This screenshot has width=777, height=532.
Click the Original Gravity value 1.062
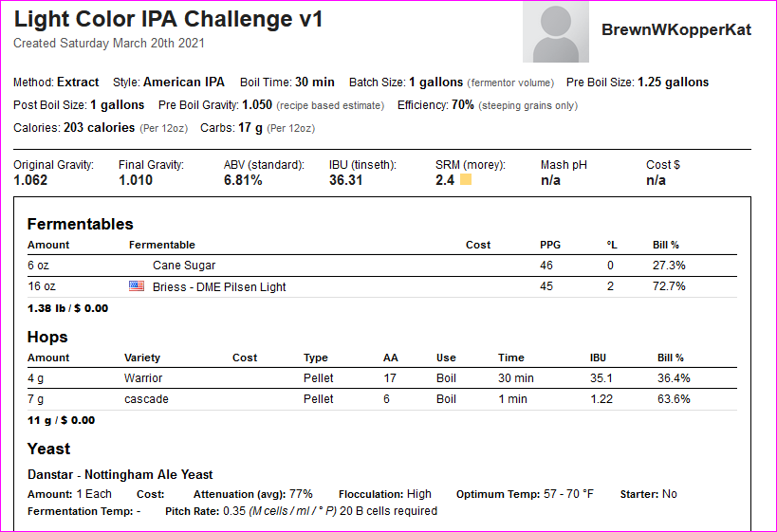pos(30,180)
